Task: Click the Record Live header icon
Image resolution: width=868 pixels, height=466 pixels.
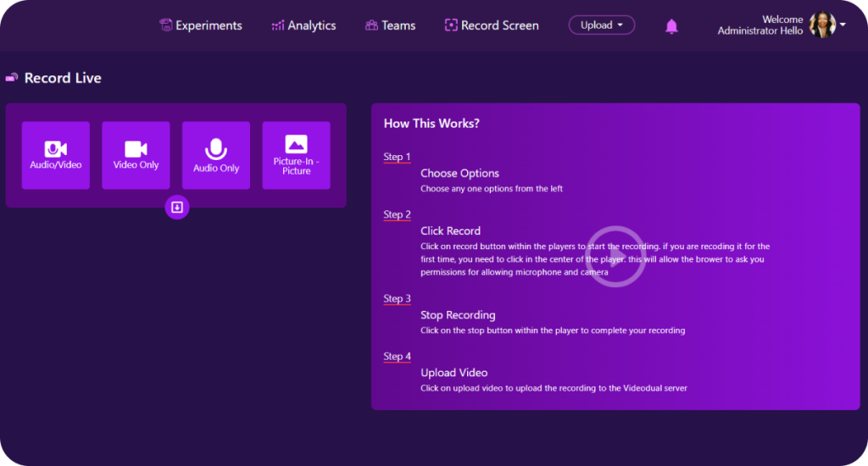Action: pyautogui.click(x=12, y=78)
